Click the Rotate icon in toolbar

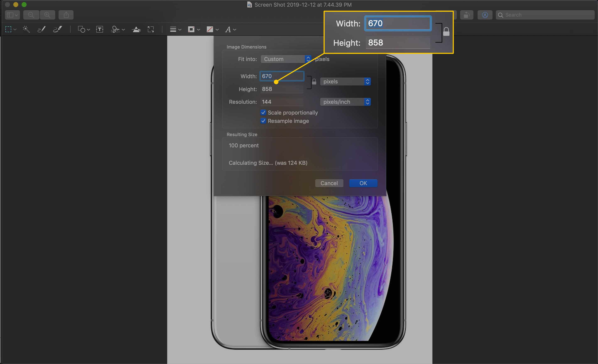466,15
